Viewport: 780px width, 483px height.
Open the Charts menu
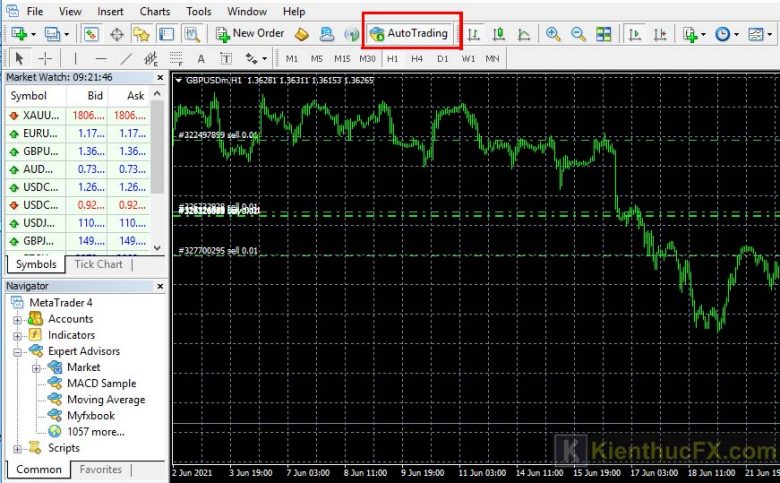pos(154,11)
